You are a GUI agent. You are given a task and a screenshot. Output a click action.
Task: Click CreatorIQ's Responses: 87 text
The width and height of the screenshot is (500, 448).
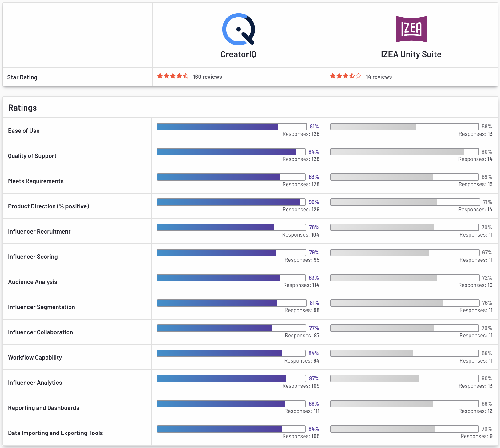302,336
